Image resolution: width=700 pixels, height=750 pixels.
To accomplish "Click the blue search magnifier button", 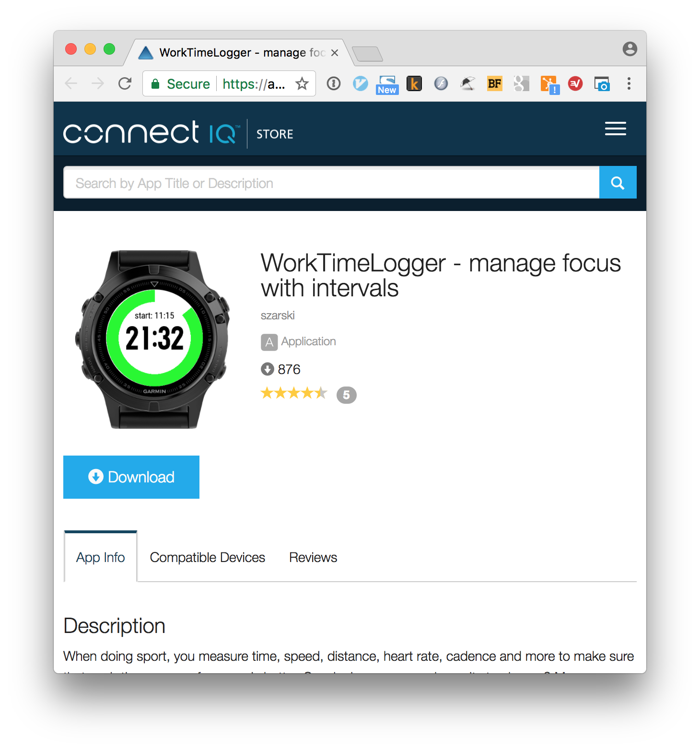I will 618,182.
